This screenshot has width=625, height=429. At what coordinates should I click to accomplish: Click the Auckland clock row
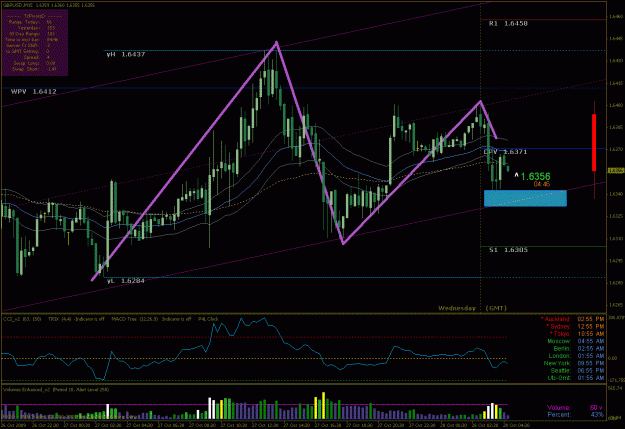tap(572, 319)
